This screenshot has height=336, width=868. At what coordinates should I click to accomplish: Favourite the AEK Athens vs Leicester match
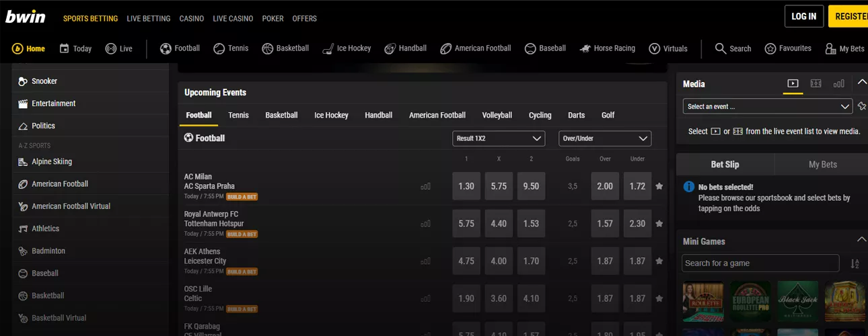click(659, 261)
